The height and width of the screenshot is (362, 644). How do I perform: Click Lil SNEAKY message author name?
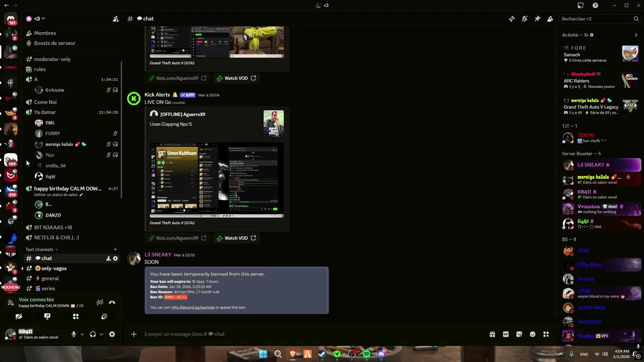coord(158,255)
